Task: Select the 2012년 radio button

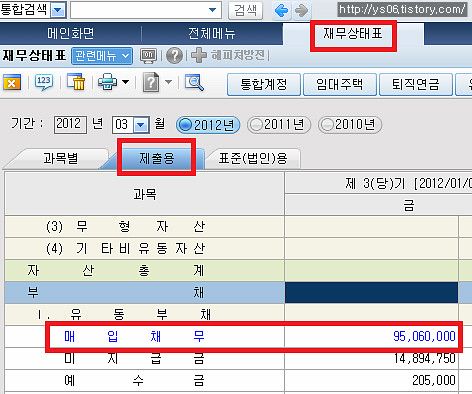Action: click(x=208, y=125)
